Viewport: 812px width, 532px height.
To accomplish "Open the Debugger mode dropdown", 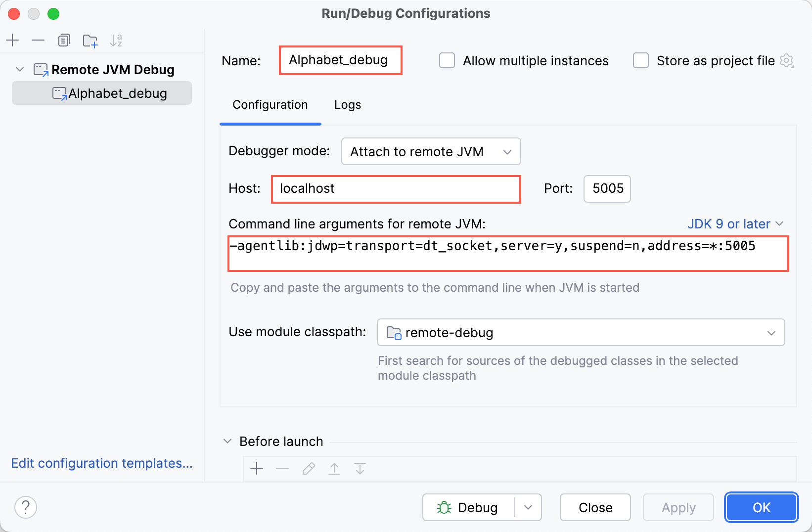I will 430,151.
